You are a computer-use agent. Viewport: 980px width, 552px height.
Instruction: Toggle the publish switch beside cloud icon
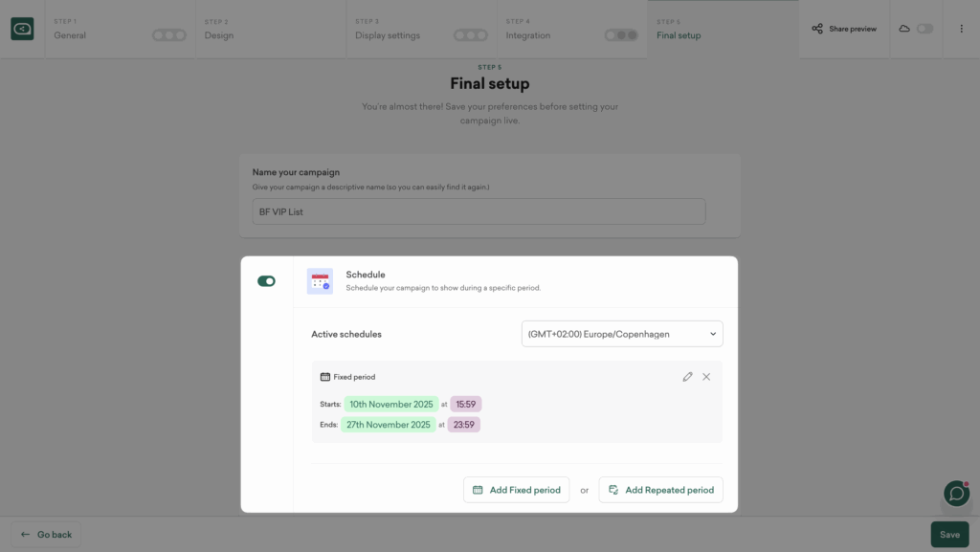(924, 29)
